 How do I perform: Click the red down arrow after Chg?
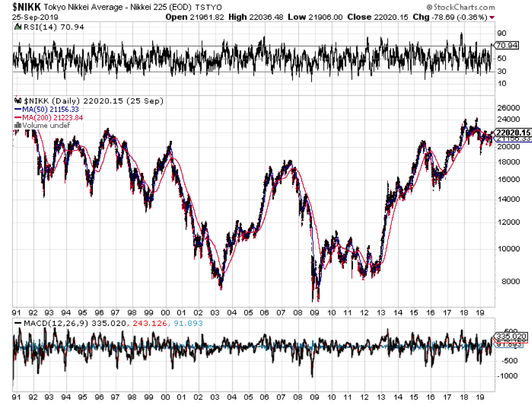click(x=492, y=17)
